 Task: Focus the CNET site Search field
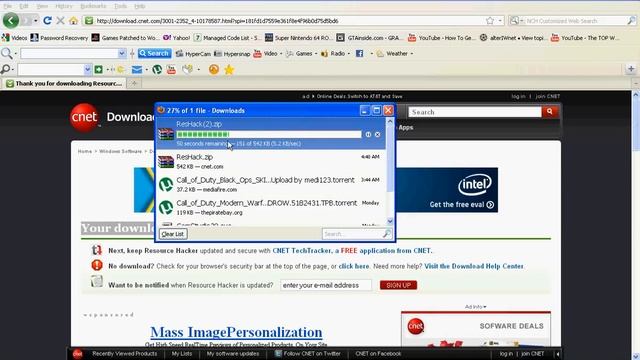coord(475,112)
